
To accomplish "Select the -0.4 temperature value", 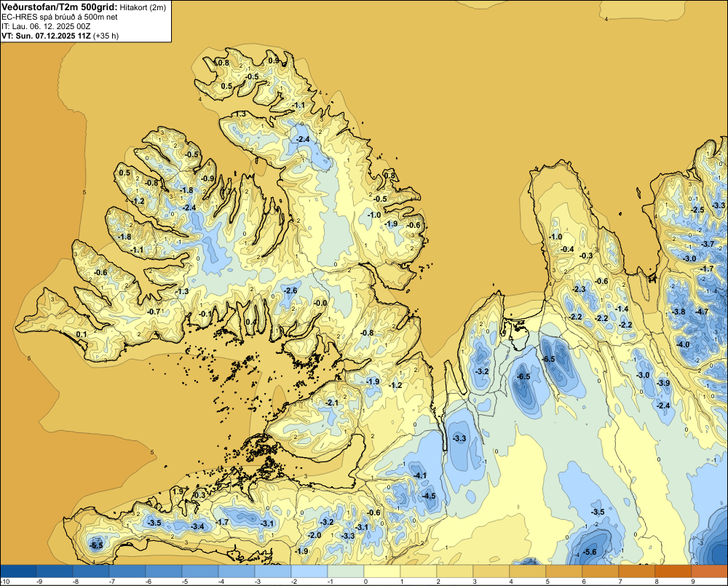I will [x=567, y=250].
